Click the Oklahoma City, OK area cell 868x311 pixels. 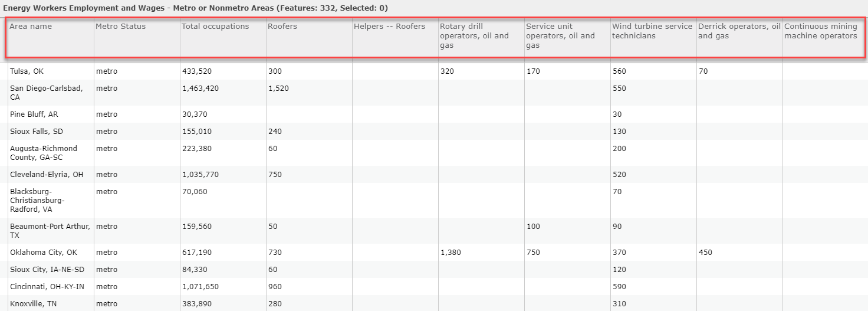pyautogui.click(x=51, y=253)
